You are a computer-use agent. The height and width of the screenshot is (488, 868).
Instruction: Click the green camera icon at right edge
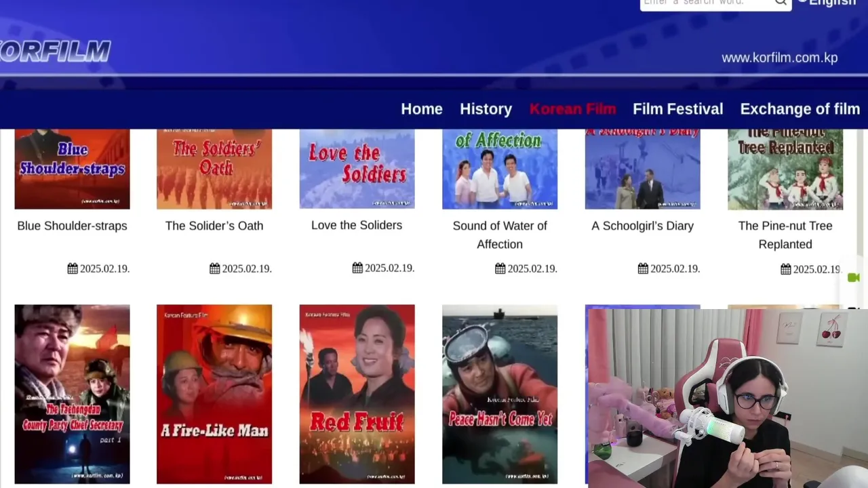point(854,277)
